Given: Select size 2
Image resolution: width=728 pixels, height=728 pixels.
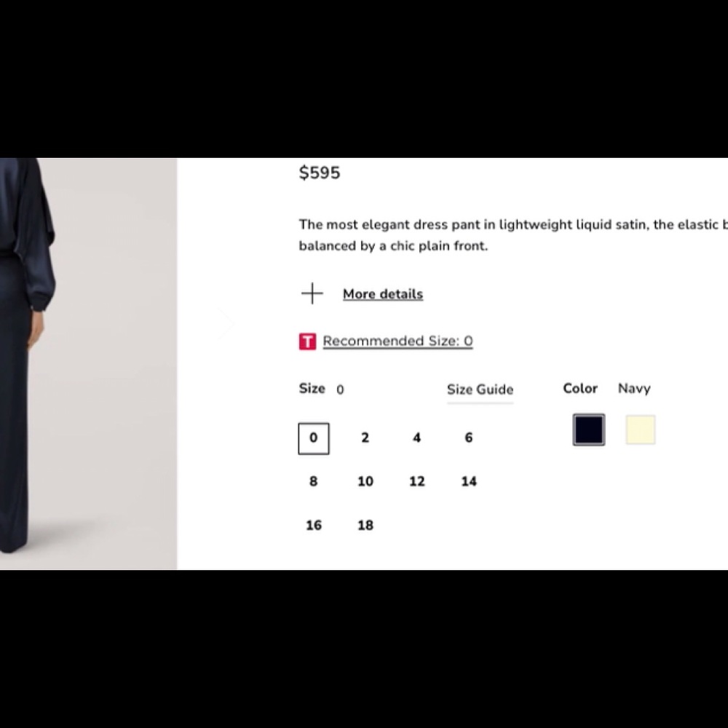Looking at the screenshot, I should [365, 438].
